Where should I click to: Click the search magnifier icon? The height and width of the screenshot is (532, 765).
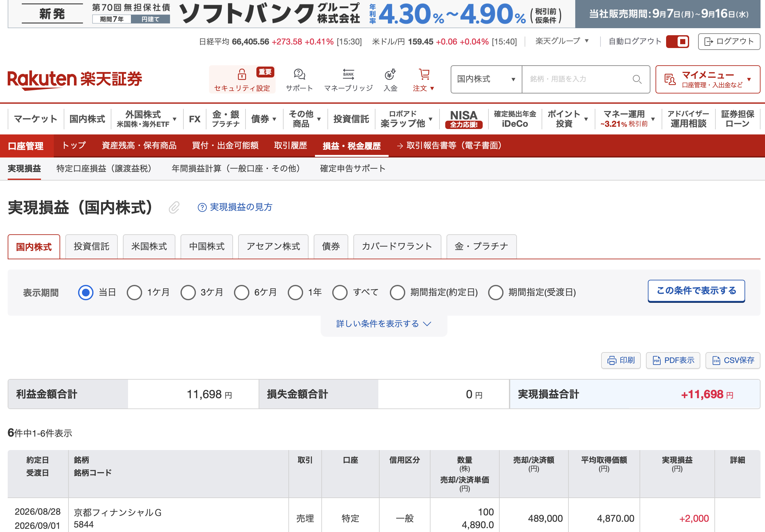(x=637, y=79)
